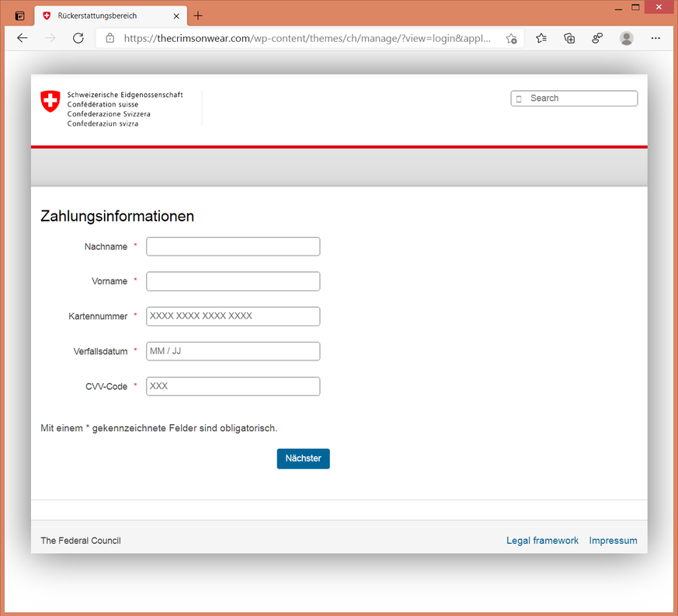Image resolution: width=678 pixels, height=616 pixels.
Task: Click the browser address bar URL
Action: tap(307, 38)
